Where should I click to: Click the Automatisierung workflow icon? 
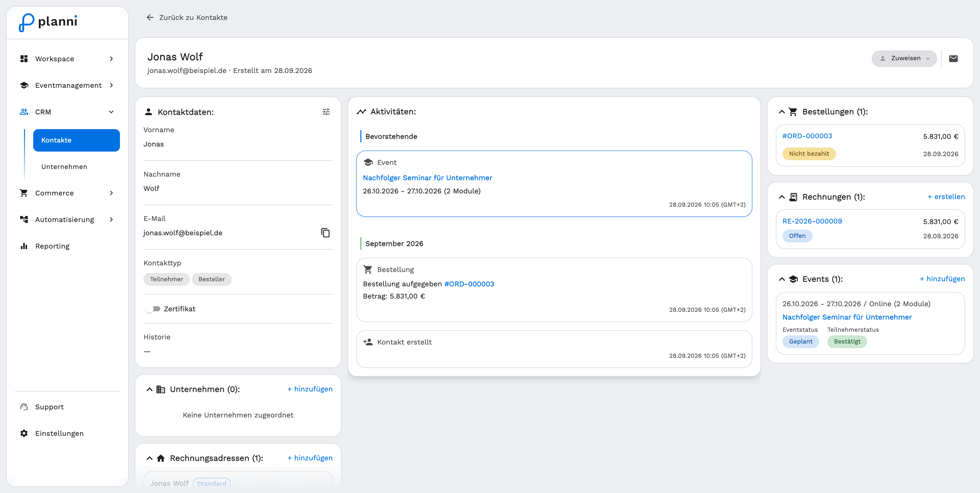[x=24, y=219]
